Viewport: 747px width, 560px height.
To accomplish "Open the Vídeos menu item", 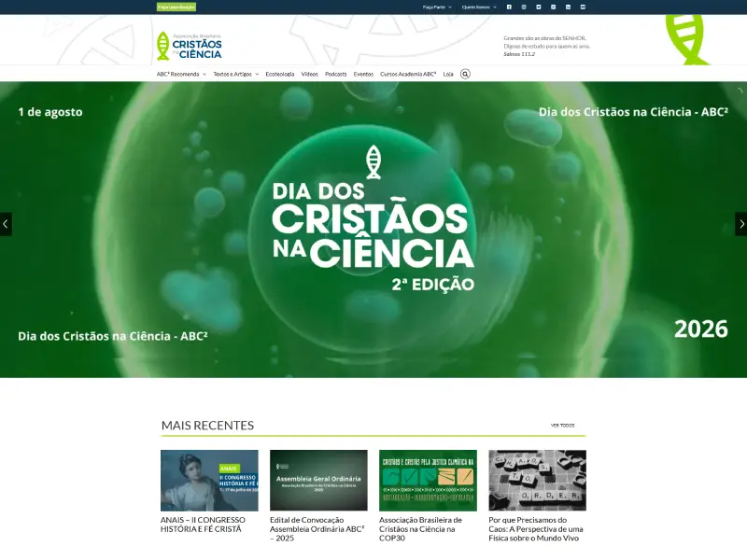I will (310, 74).
